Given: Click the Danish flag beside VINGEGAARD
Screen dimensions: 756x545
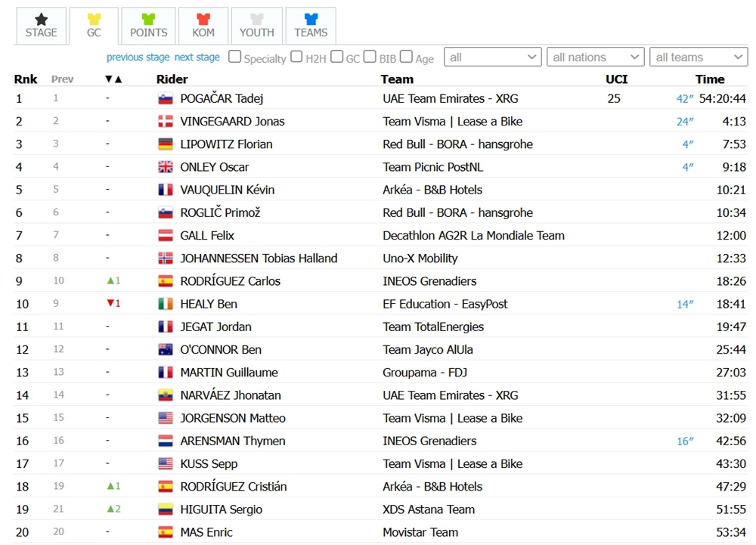Looking at the screenshot, I should (166, 122).
